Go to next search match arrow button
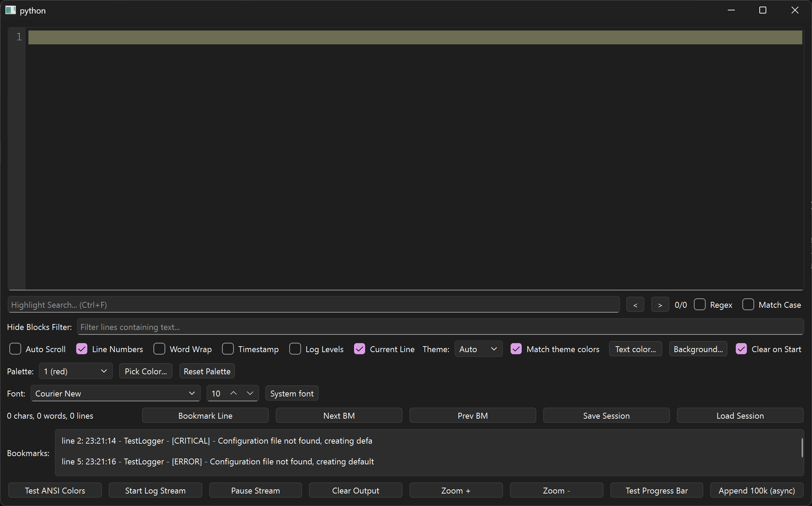812x506 pixels. tap(660, 305)
